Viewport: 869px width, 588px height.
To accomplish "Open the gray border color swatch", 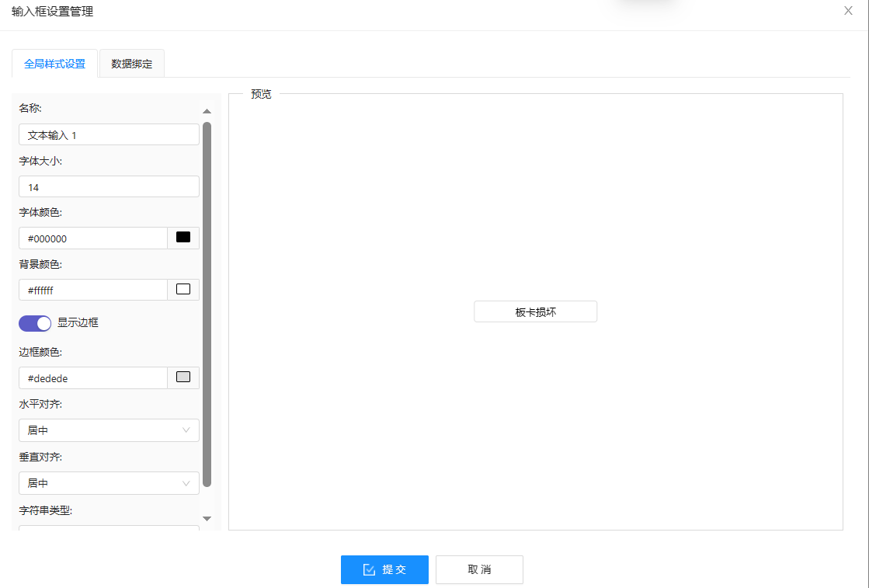I will point(183,378).
